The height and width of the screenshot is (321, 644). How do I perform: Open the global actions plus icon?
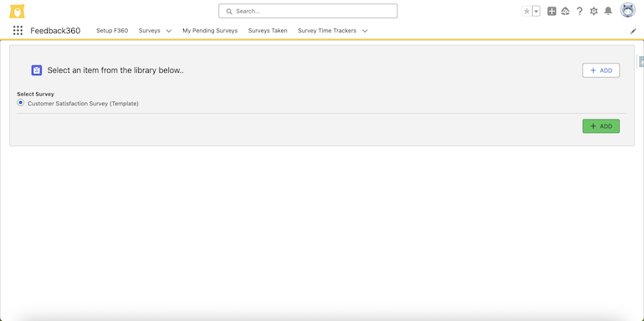(552, 12)
